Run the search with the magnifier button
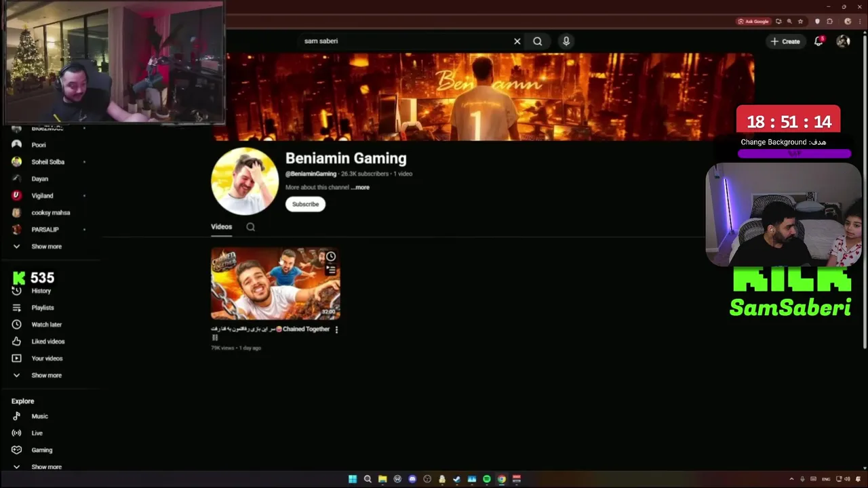Image resolution: width=868 pixels, height=488 pixels. [x=538, y=41]
